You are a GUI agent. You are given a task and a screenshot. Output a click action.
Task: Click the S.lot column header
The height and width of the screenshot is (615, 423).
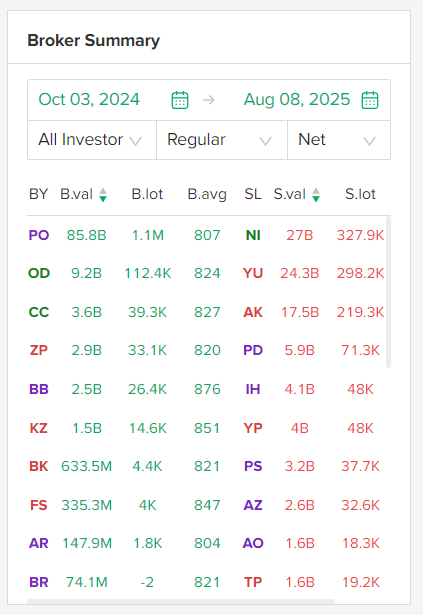360,194
